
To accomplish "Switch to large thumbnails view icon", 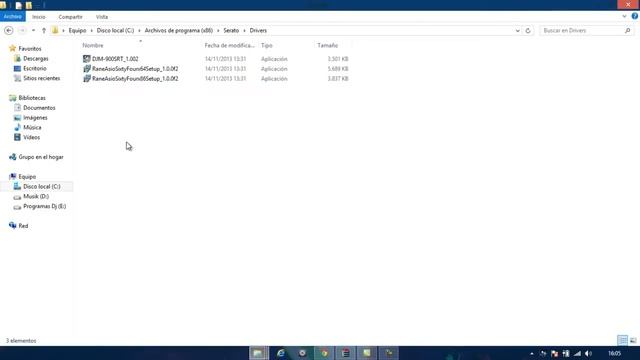I will click(633, 340).
